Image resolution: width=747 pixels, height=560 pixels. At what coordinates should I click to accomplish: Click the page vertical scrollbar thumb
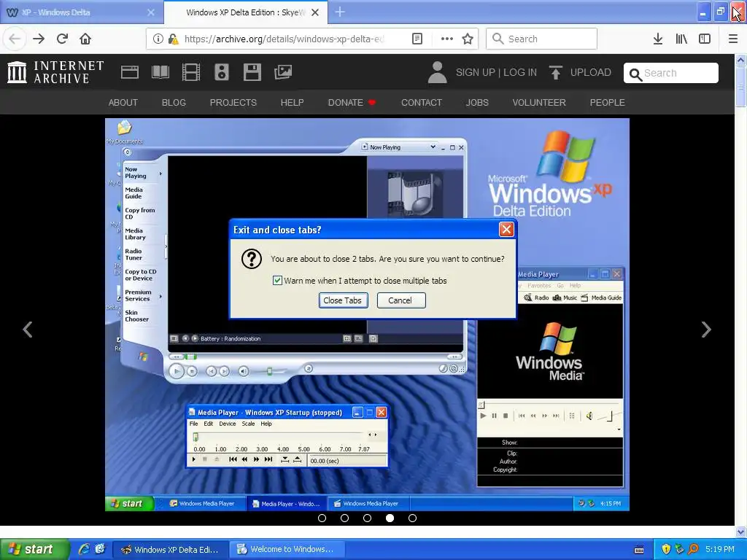click(740, 87)
